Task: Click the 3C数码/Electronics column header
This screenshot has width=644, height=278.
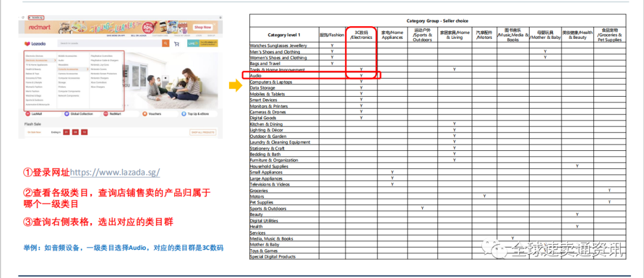Action: (x=361, y=35)
